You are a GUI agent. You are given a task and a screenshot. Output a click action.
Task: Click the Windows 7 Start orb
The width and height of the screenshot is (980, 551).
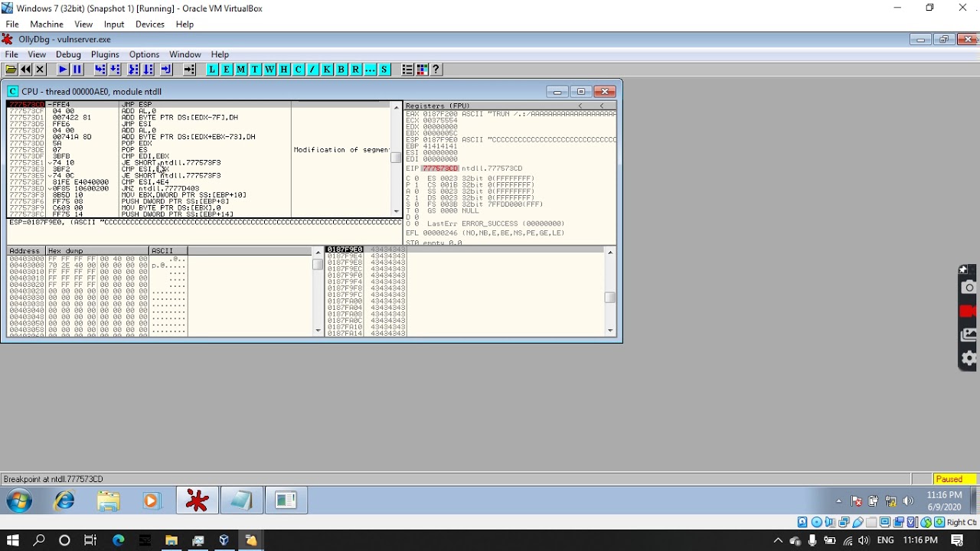[20, 501]
